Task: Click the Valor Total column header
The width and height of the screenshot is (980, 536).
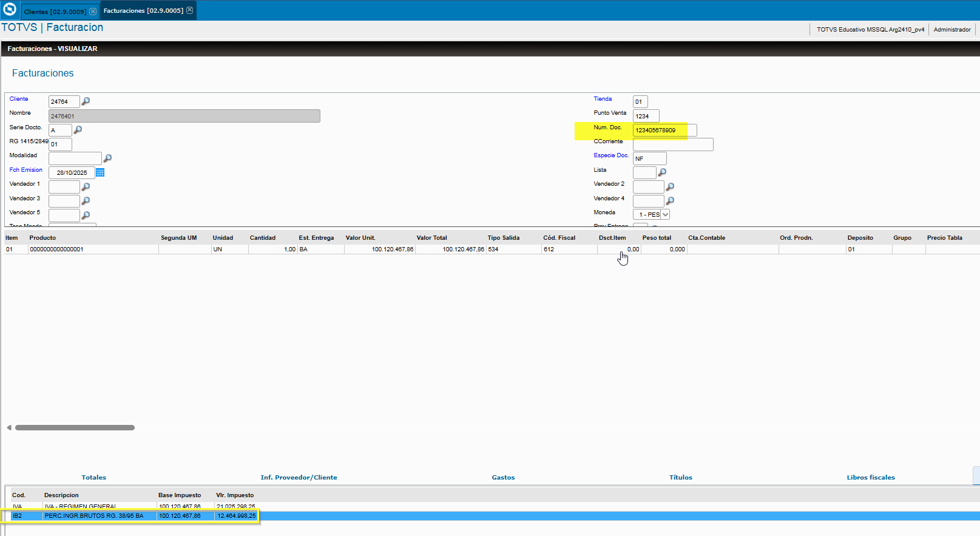Action: click(432, 238)
